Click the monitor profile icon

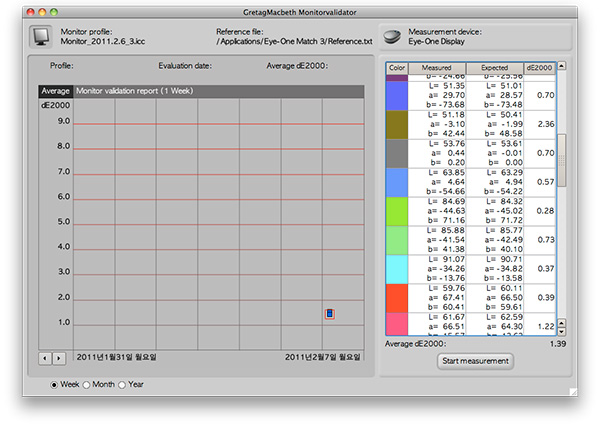[42, 38]
